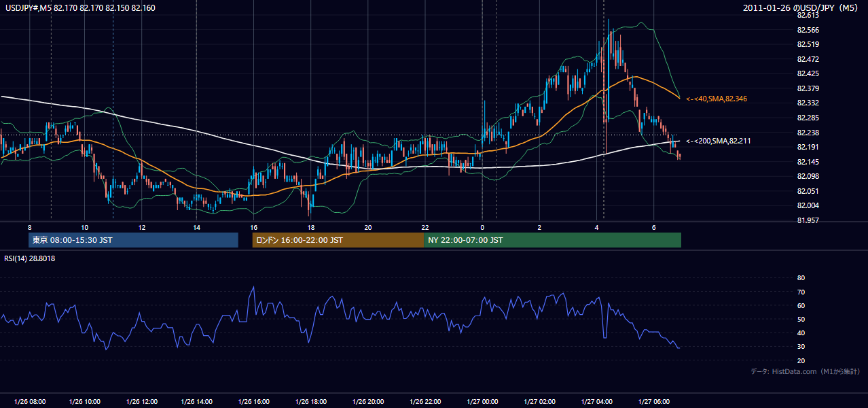Click the 1/27 06:00 date axis label
This screenshot has height=408, width=868.
pos(653,401)
